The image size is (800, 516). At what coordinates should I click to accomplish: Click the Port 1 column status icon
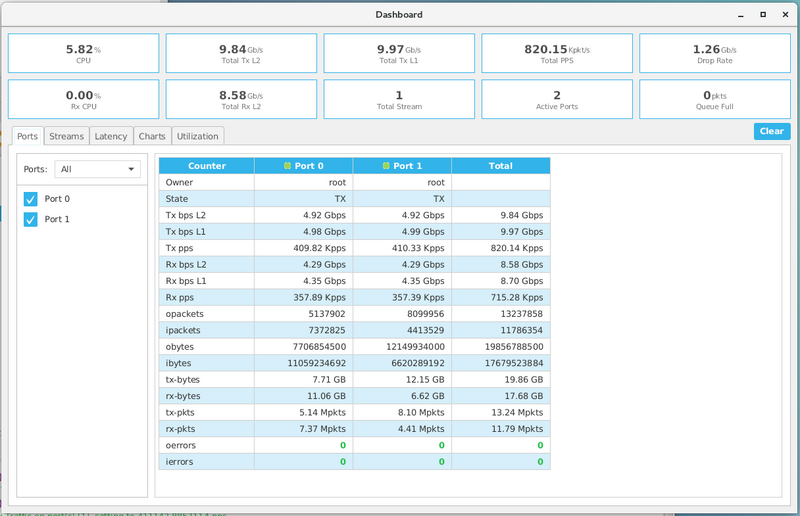(386, 166)
